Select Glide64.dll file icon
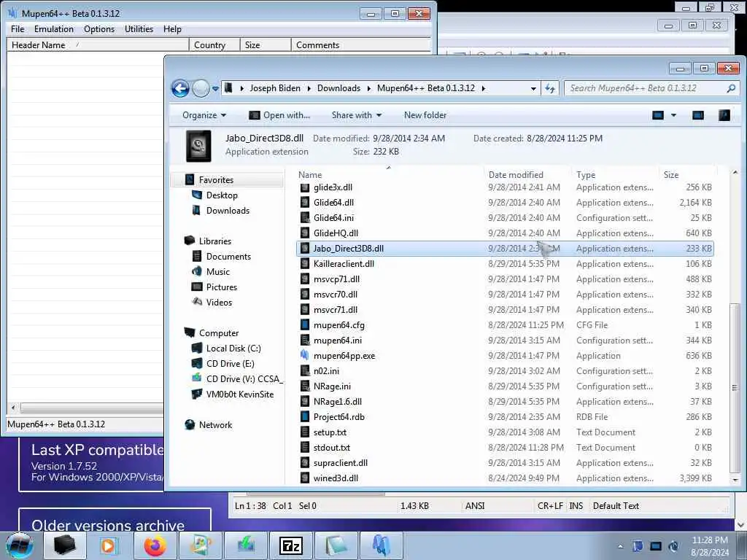Image resolution: width=747 pixels, height=560 pixels. pyautogui.click(x=305, y=203)
